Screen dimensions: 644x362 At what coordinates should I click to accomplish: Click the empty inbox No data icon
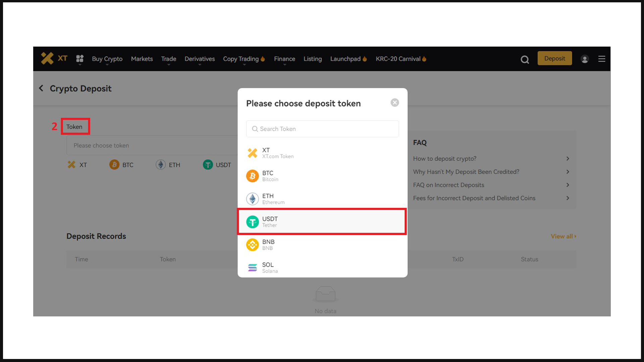(325, 294)
